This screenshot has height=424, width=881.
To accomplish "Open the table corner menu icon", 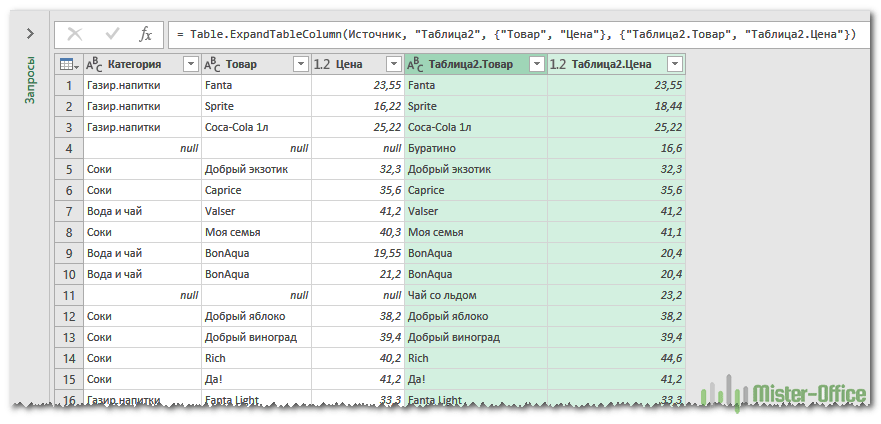I will point(70,64).
